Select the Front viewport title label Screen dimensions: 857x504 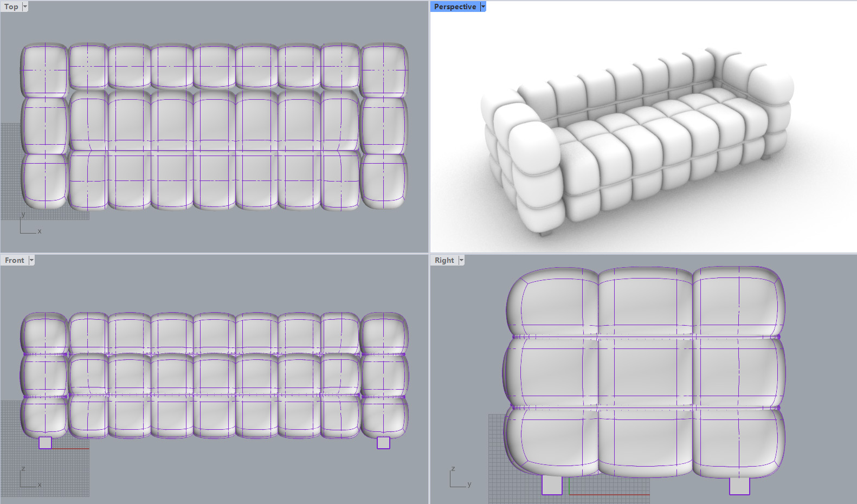15,260
